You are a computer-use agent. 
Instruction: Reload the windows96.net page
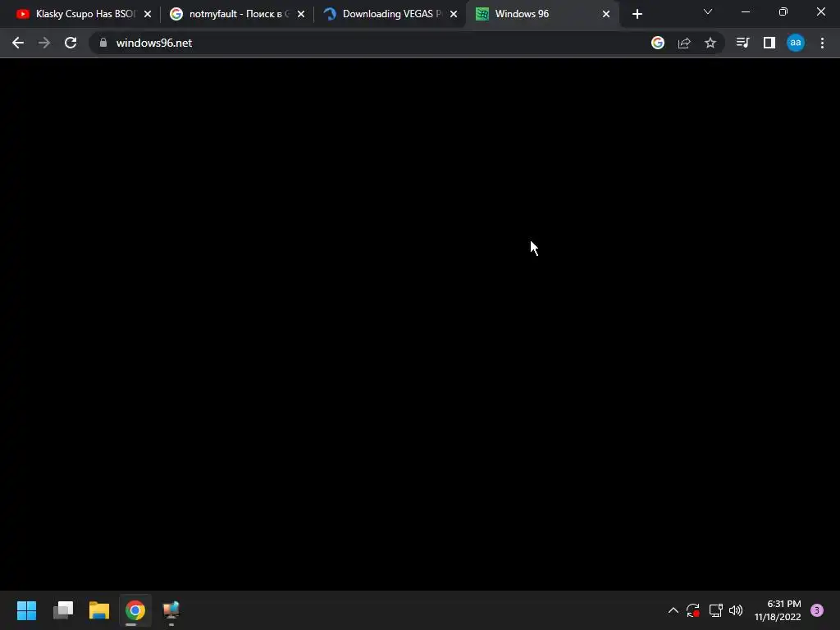pyautogui.click(x=71, y=43)
